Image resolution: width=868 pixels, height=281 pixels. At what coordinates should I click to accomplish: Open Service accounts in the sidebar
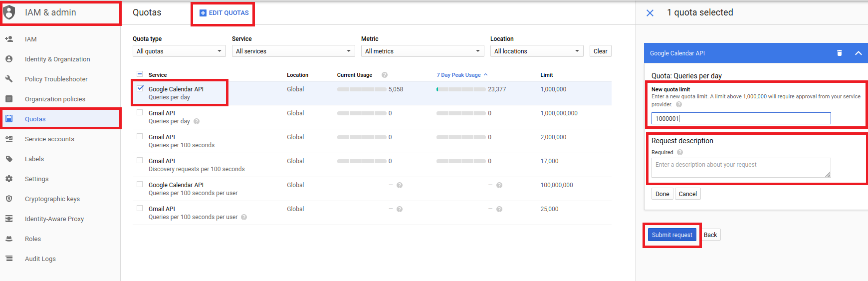pyautogui.click(x=49, y=139)
